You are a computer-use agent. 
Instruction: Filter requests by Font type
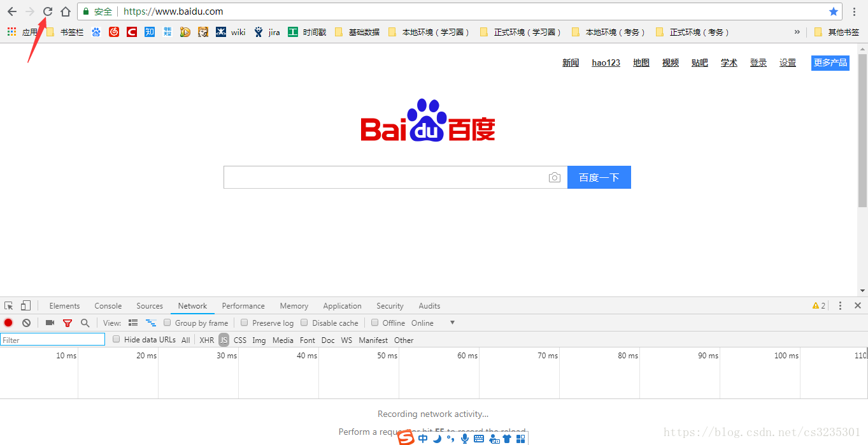(308, 340)
